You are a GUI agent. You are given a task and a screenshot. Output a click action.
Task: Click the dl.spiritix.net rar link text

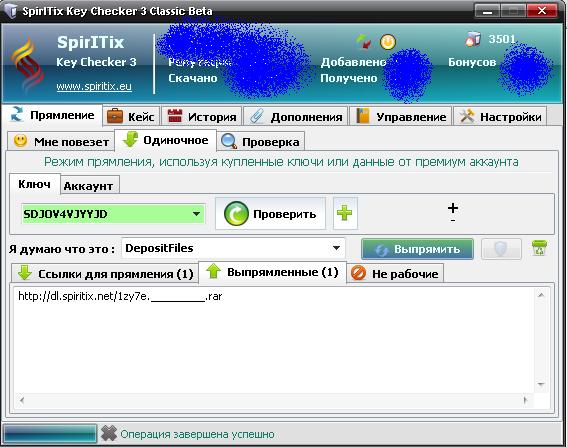[120, 297]
